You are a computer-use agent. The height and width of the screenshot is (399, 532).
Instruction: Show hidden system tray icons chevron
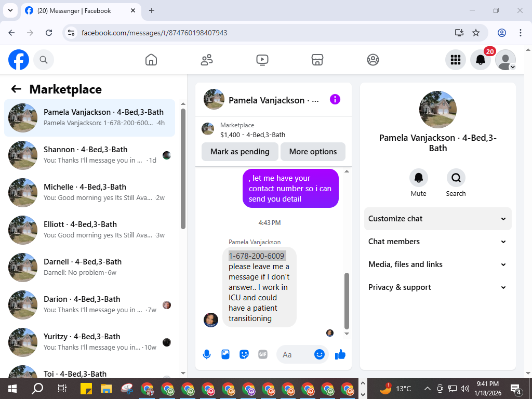pyautogui.click(x=428, y=389)
